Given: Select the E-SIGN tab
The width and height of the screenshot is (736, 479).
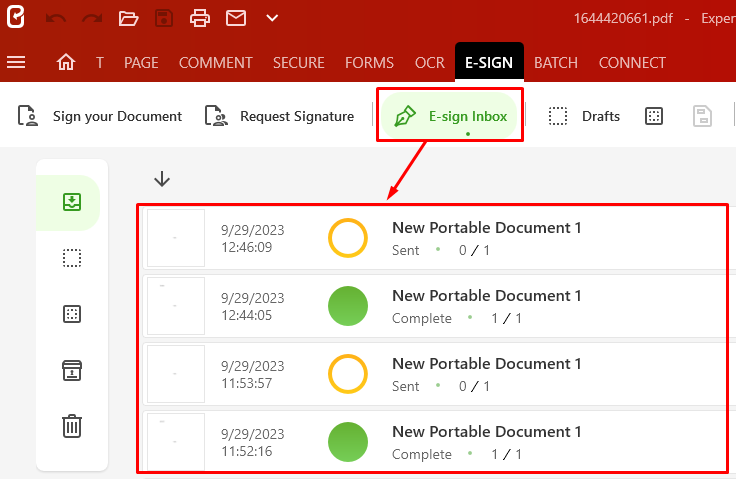Looking at the screenshot, I should coord(489,62).
